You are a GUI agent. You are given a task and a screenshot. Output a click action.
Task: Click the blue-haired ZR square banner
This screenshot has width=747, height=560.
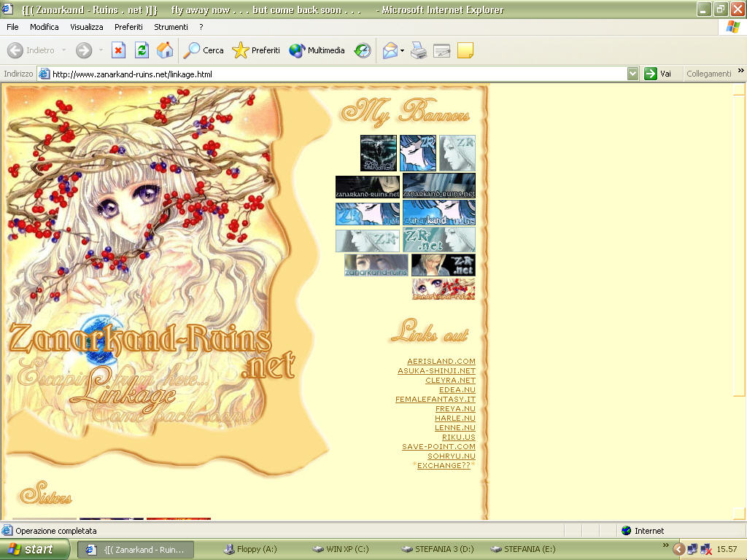(x=418, y=153)
